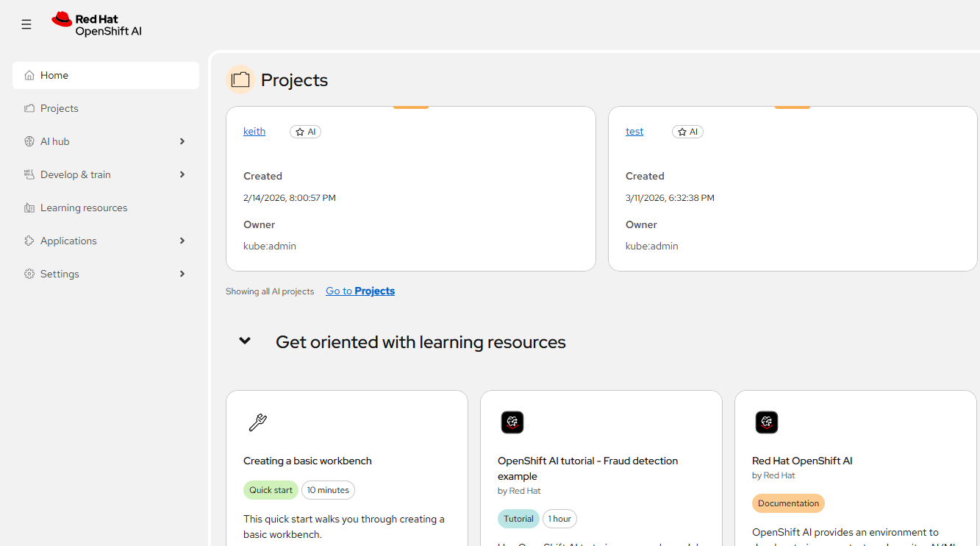Click the Projects folder icon in sidebar

[29, 108]
